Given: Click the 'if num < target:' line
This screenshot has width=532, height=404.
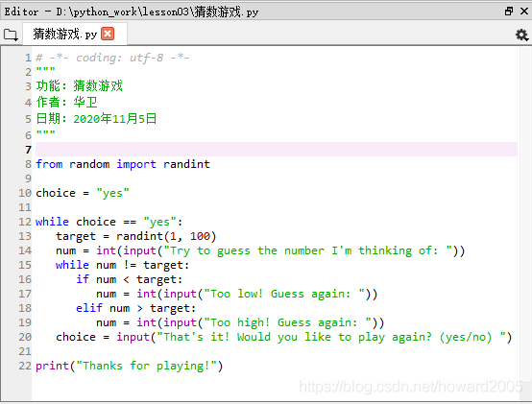Looking at the screenshot, I should [129, 279].
